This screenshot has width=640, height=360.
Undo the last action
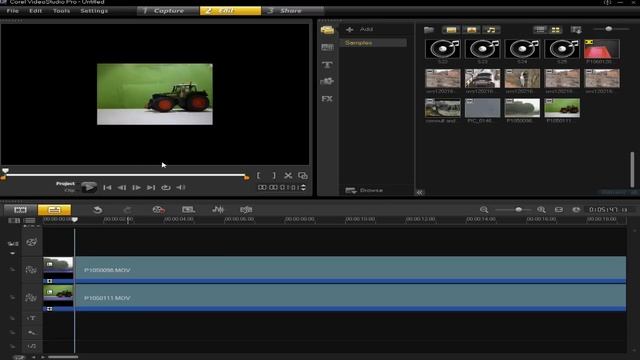coord(98,210)
